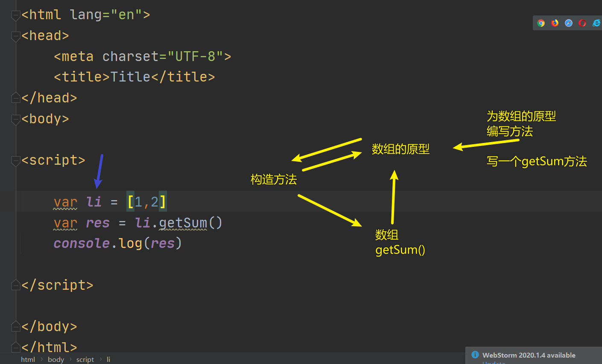Viewport: 602px width, 364px height.
Task: Click the opening <body> tag text
Action: pos(45,119)
